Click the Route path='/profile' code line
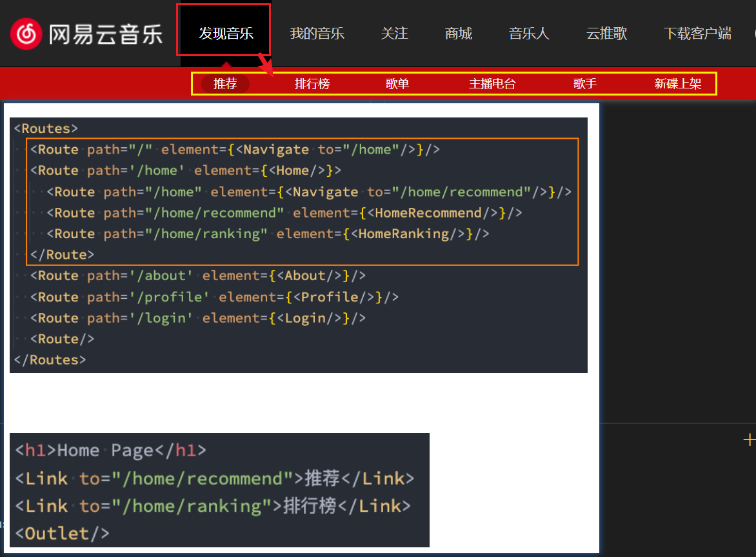The width and height of the screenshot is (756, 557). coord(214,297)
